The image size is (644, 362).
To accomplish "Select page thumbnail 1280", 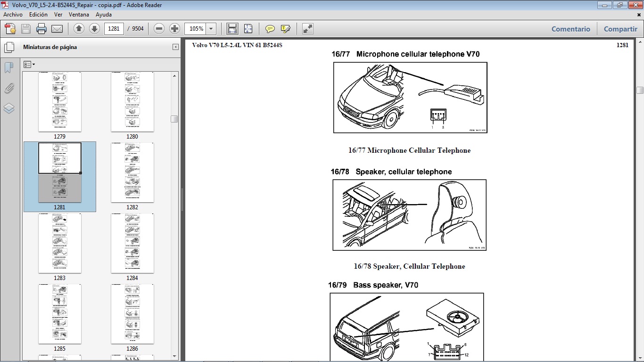I will click(132, 102).
